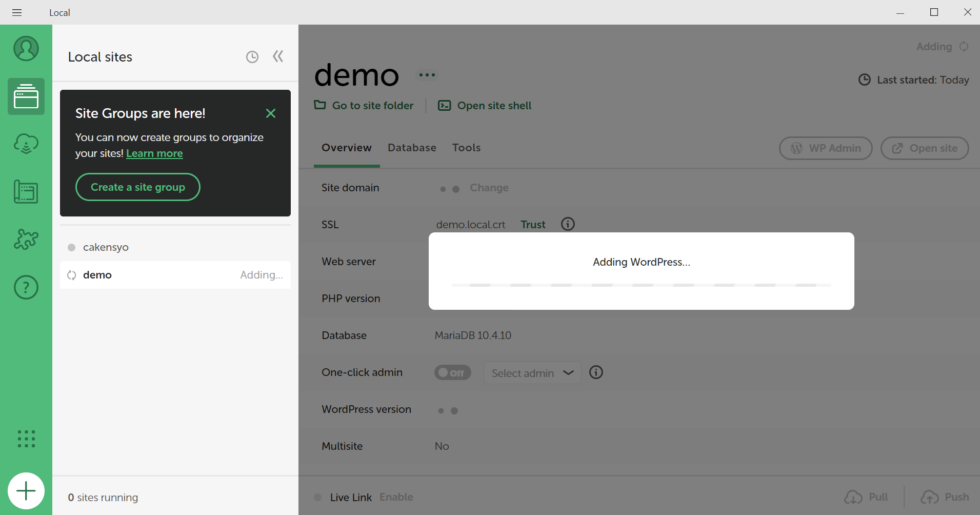The image size is (980, 515).
Task: Switch to the Tools tab
Action: coord(466,148)
